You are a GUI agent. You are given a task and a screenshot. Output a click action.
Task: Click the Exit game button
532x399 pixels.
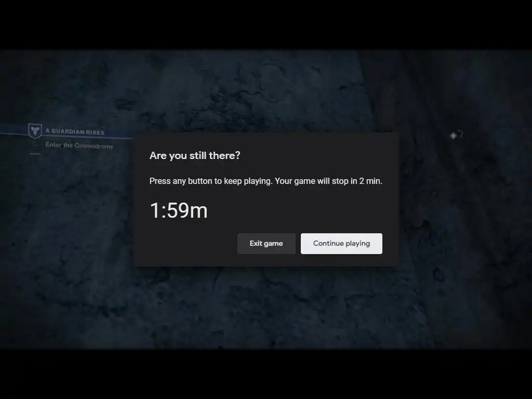(267, 243)
